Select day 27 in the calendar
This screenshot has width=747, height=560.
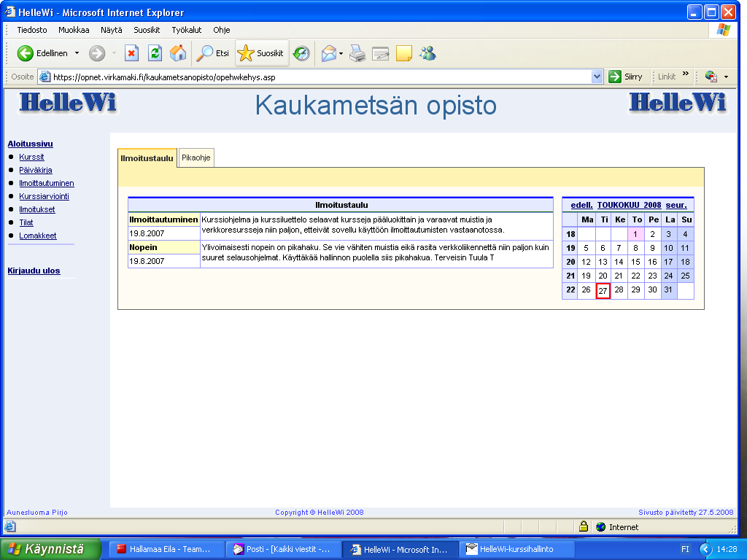pos(603,290)
